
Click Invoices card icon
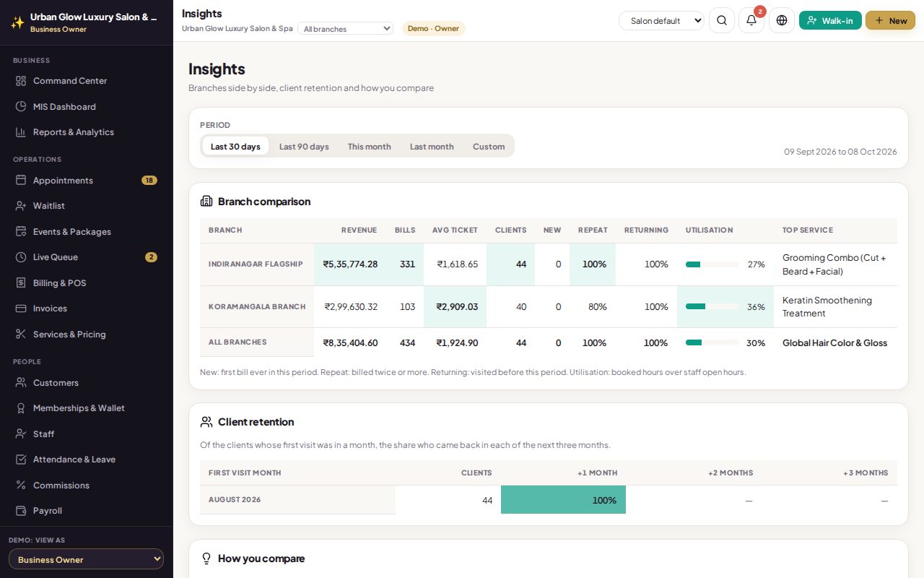(x=21, y=309)
